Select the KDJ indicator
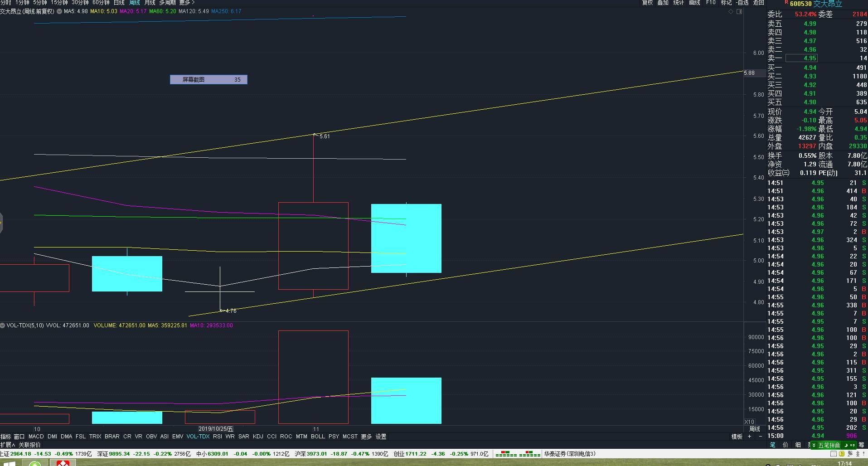Viewport: 868px width, 466px height. click(x=258, y=437)
